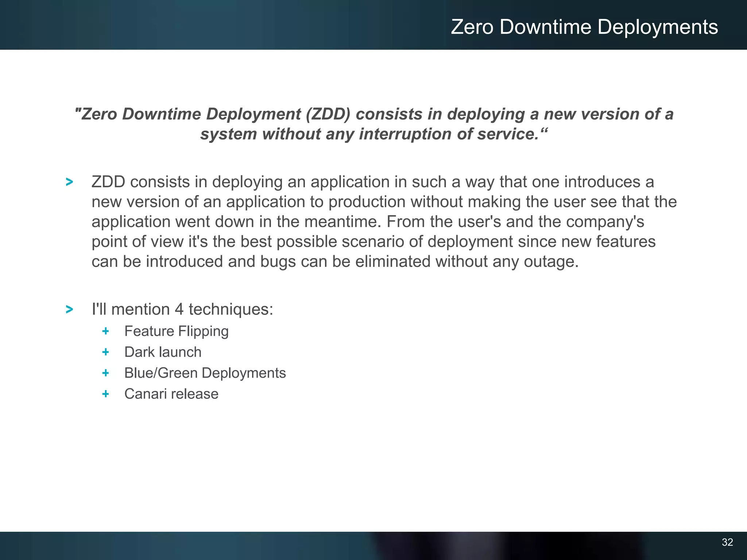
Task: Select the italic ZDD definition quote
Action: (x=373, y=124)
